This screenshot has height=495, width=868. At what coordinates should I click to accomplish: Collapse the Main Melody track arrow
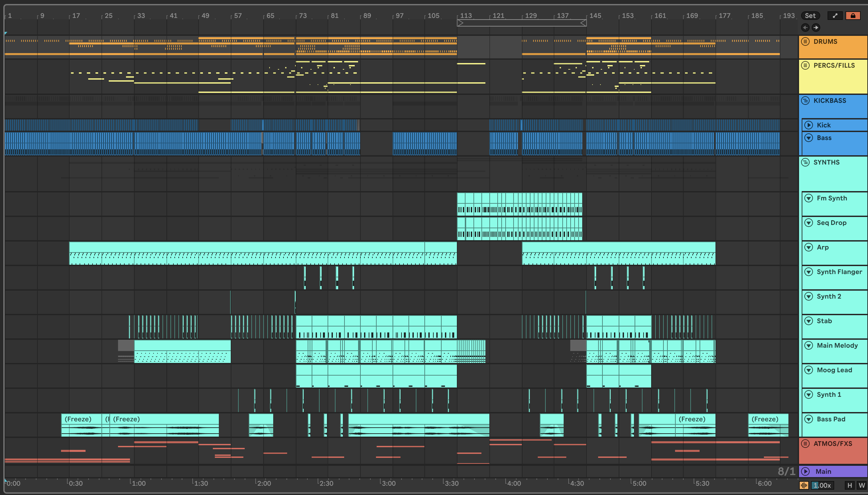pos(809,345)
